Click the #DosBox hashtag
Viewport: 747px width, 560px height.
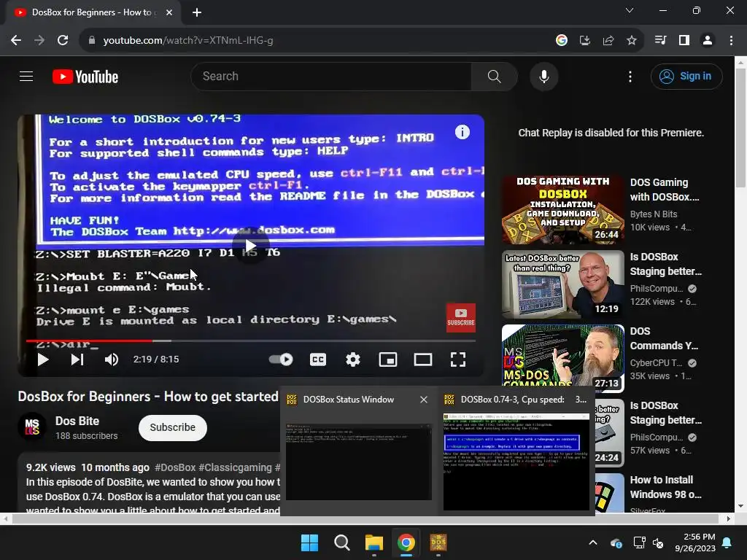point(175,467)
